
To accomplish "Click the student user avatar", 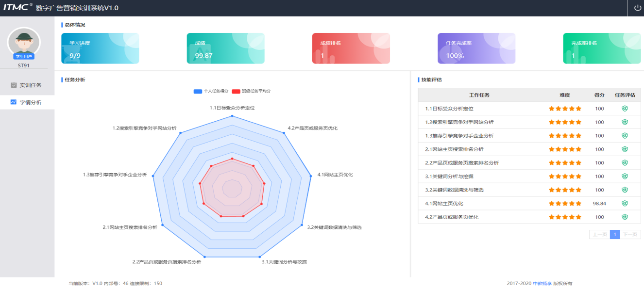I will (x=24, y=43).
